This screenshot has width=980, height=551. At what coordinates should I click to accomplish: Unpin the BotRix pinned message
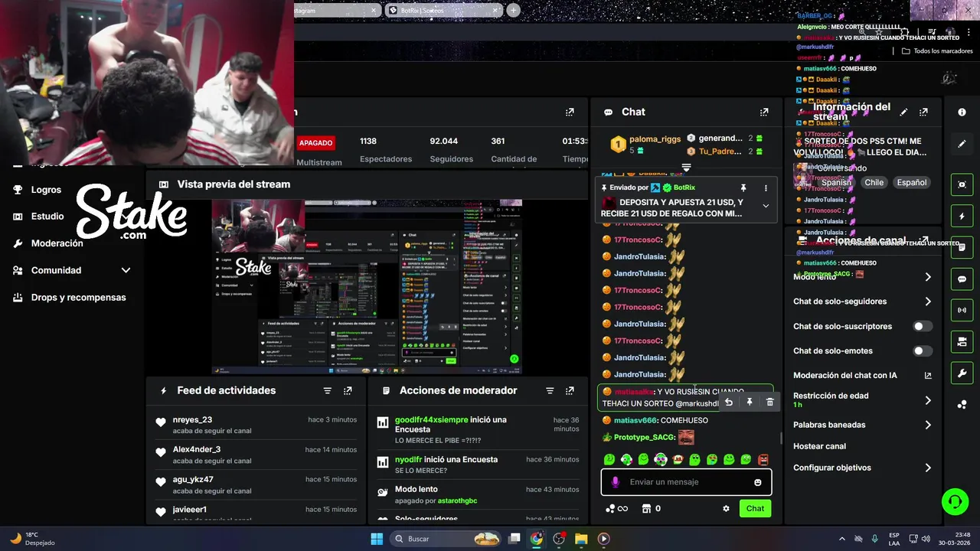743,187
